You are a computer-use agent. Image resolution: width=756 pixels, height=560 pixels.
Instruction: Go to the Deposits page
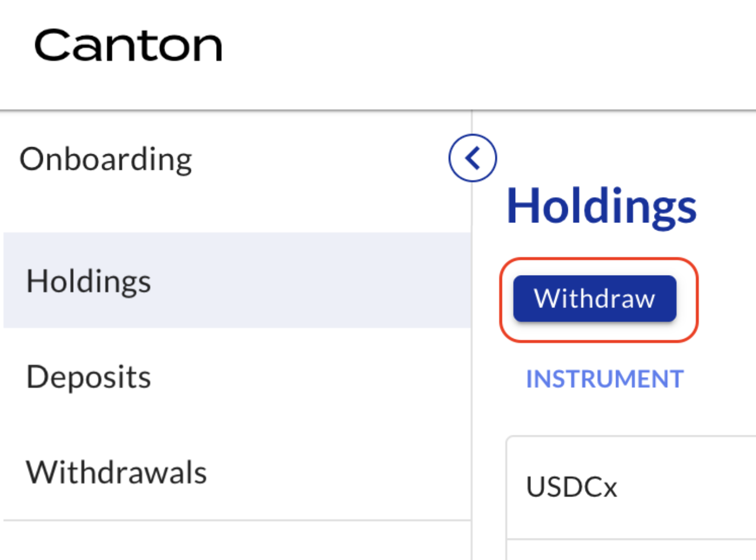point(89,377)
